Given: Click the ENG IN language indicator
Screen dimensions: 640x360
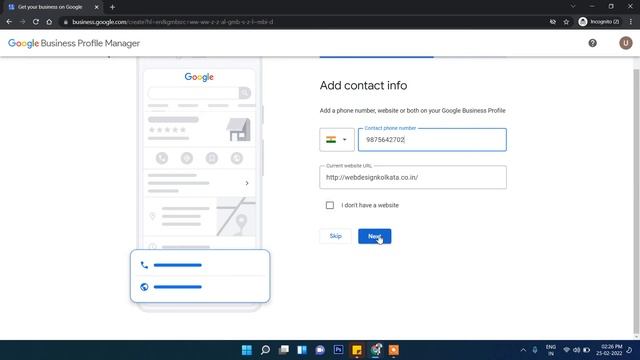Looking at the screenshot, I should click(551, 350).
